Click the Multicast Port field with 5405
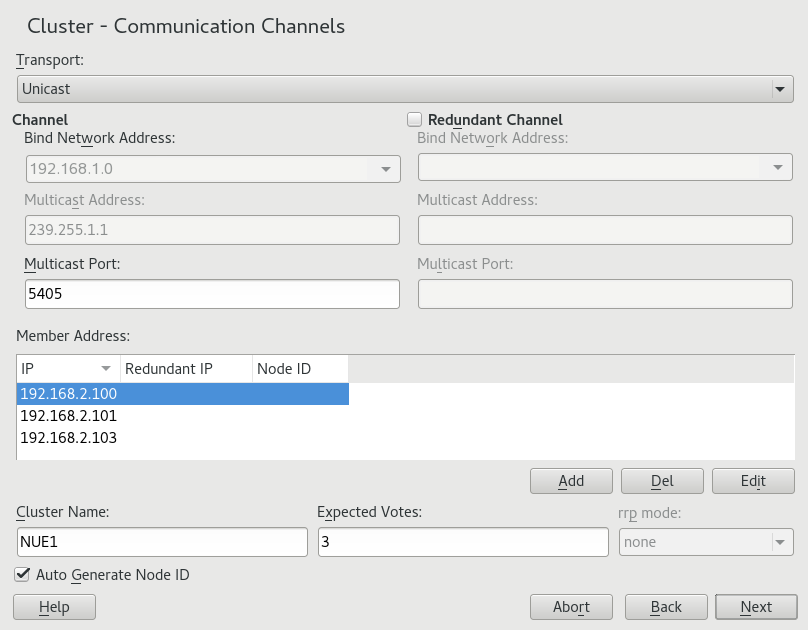The image size is (808, 630). tap(211, 294)
